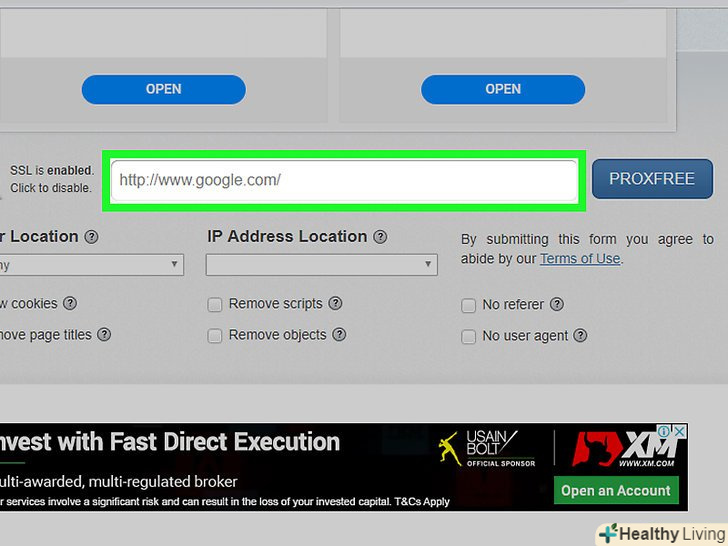The width and height of the screenshot is (728, 546).
Task: Open the IP Address Location dropdown
Action: [321, 265]
